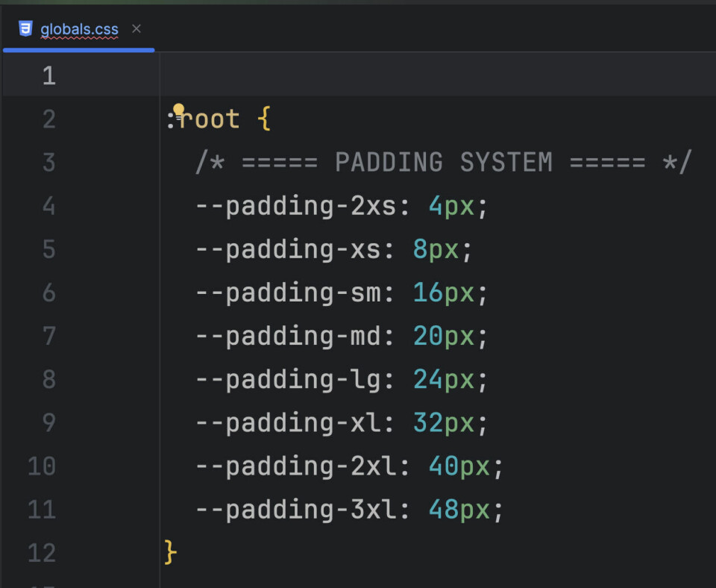
Task: Click the --padding-xl property name
Action: [x=288, y=422]
